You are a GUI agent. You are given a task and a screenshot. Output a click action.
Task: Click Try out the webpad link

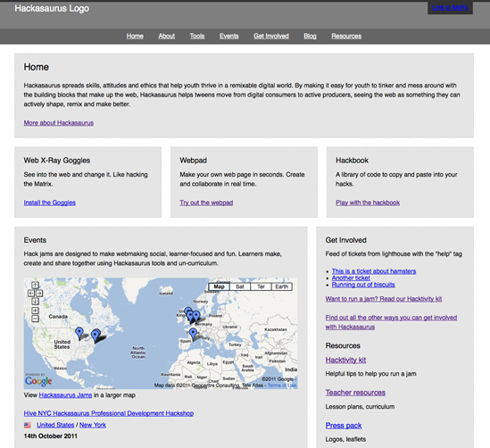coord(206,203)
